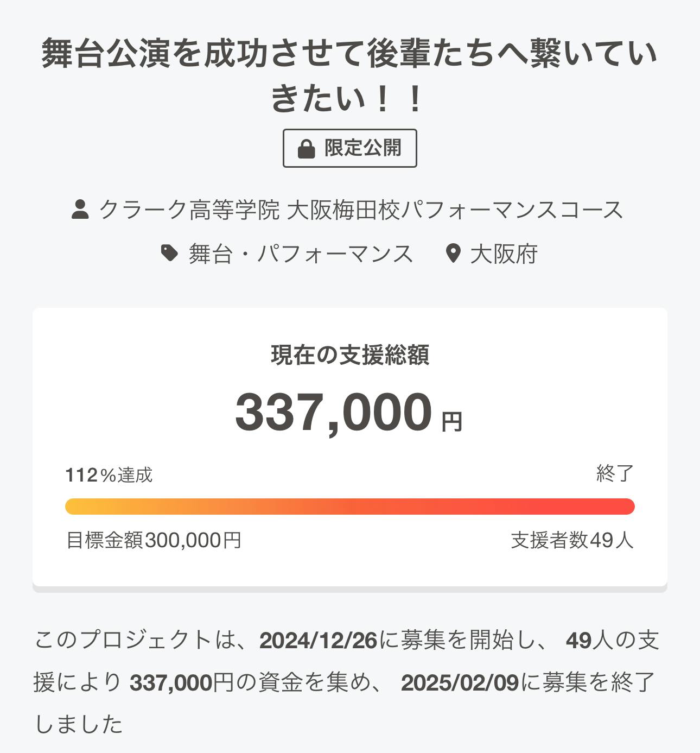Click the 現在の支援総額 heading

pyautogui.click(x=350, y=355)
